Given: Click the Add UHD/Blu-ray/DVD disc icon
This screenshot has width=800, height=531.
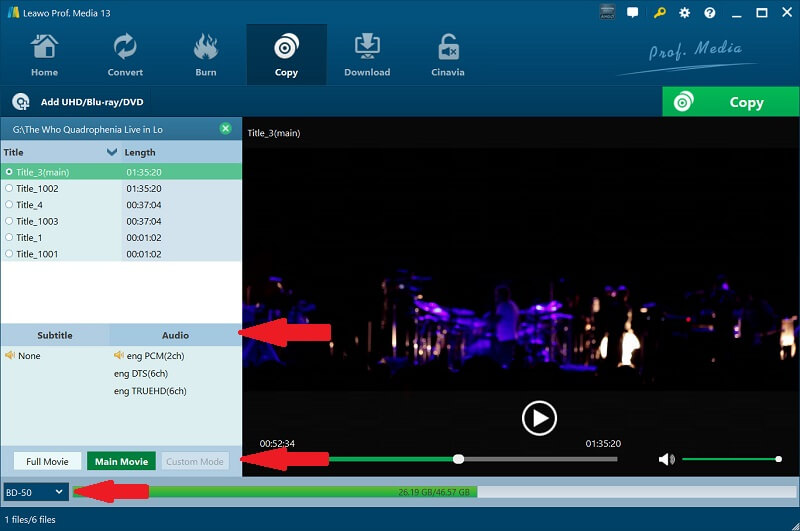Looking at the screenshot, I should click(x=21, y=102).
